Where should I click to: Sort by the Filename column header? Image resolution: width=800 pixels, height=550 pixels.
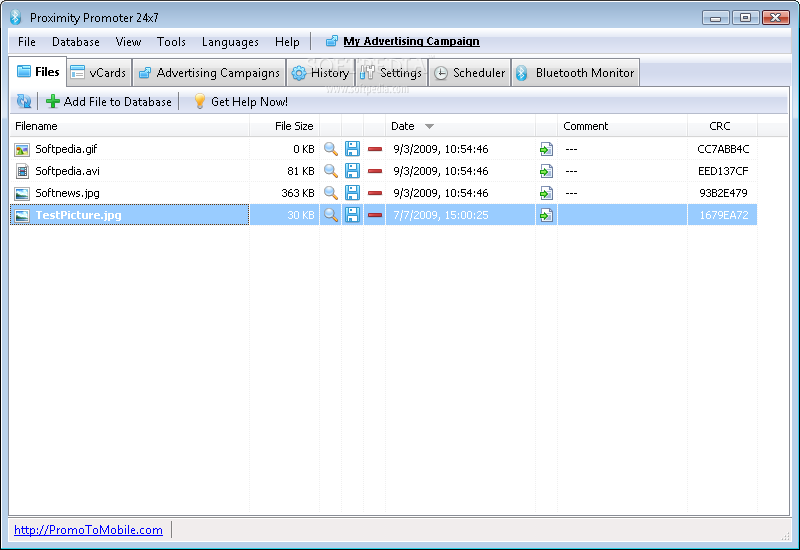tap(130, 126)
